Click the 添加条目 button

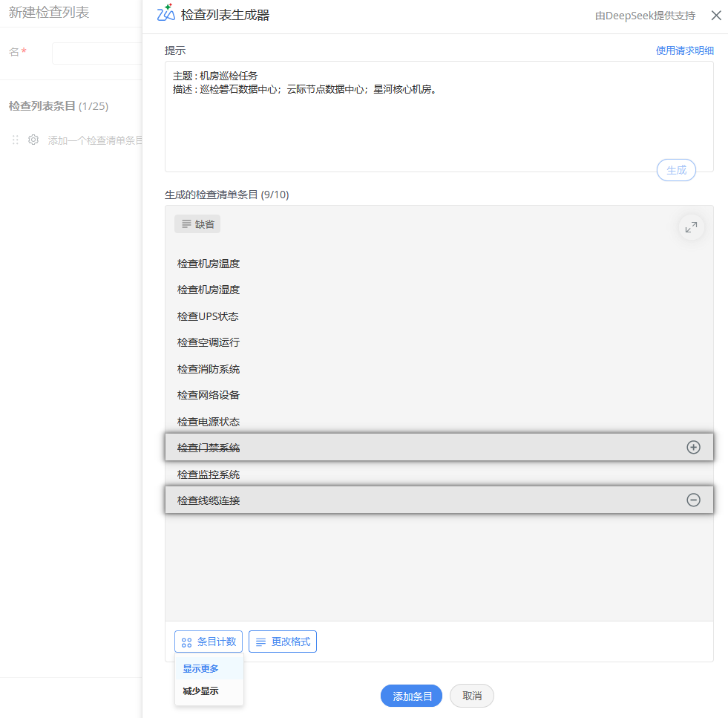pos(411,696)
